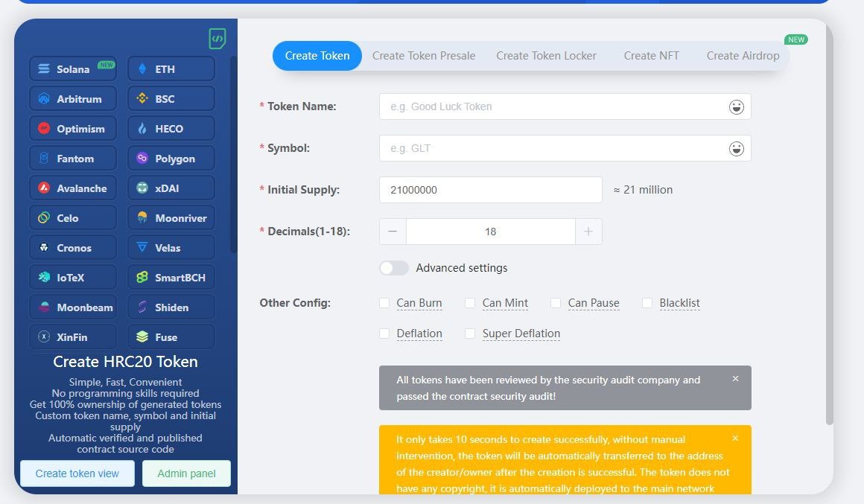Image resolution: width=864 pixels, height=504 pixels.
Task: Pick the Optimism network
Action: tap(73, 128)
